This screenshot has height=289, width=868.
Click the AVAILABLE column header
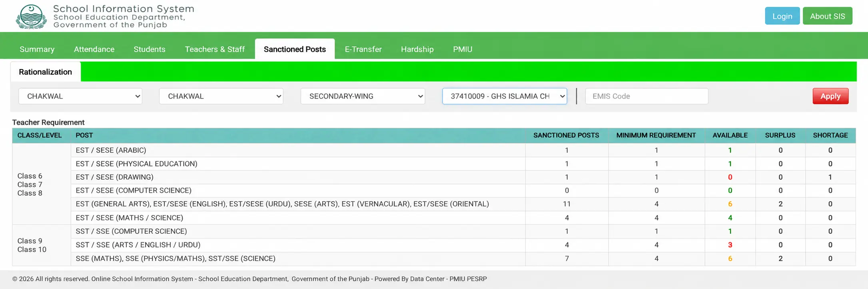tap(730, 135)
